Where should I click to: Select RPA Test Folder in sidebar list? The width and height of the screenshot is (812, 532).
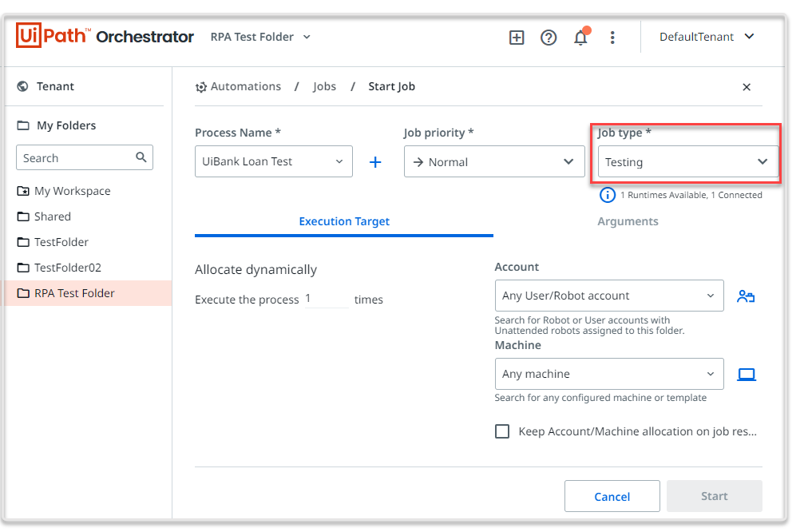tap(88, 293)
